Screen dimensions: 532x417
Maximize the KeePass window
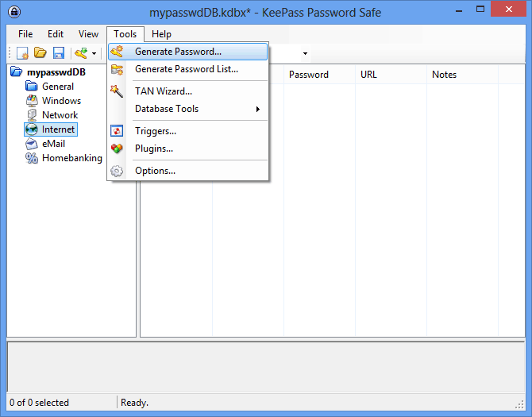click(x=480, y=10)
